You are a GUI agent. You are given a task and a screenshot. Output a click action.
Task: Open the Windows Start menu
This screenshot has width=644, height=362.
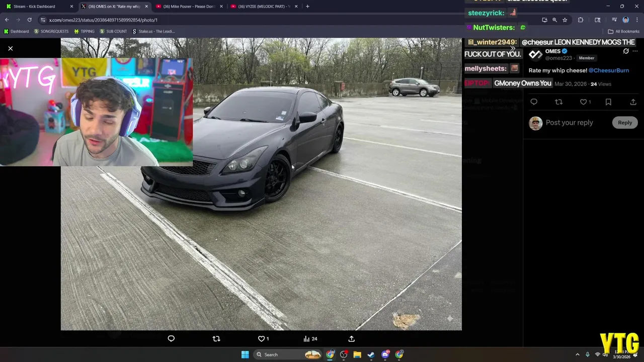[x=245, y=354]
